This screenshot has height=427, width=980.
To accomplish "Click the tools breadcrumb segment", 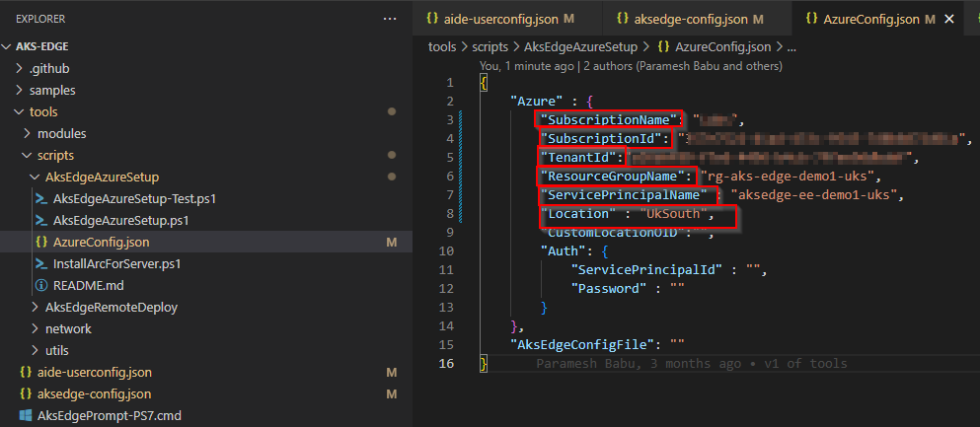I will (442, 46).
